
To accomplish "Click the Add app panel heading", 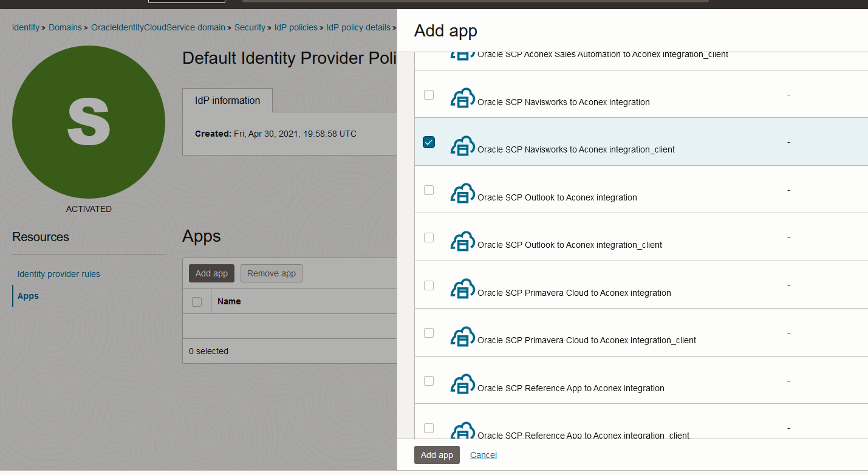I will (x=446, y=31).
